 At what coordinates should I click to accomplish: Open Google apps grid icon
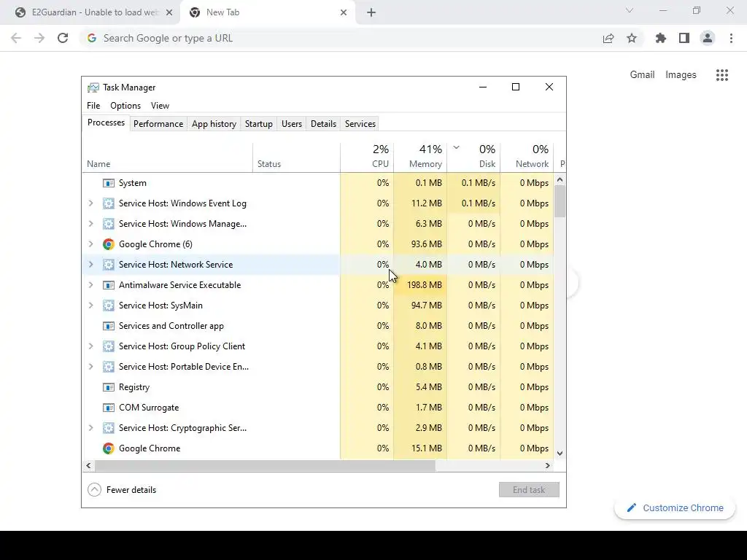tap(722, 75)
